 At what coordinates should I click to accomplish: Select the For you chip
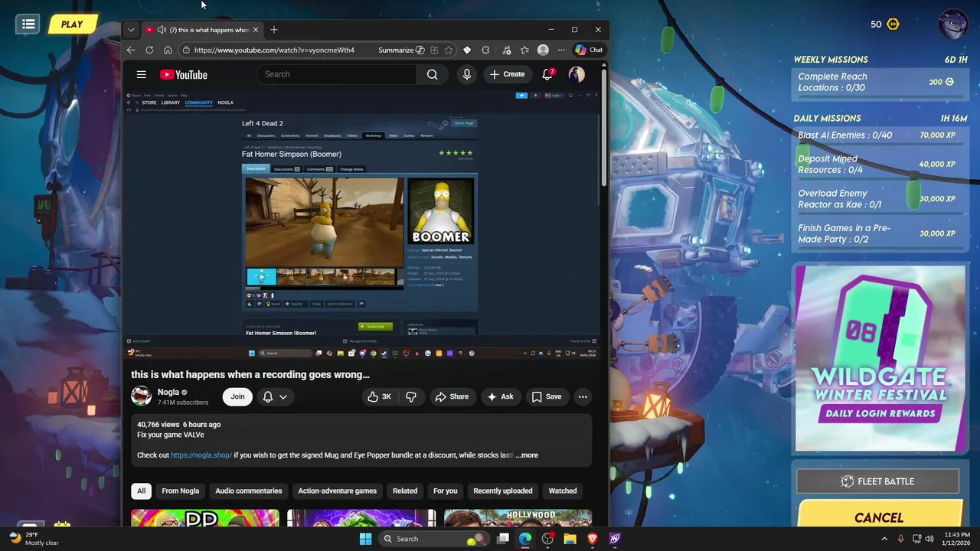(445, 491)
